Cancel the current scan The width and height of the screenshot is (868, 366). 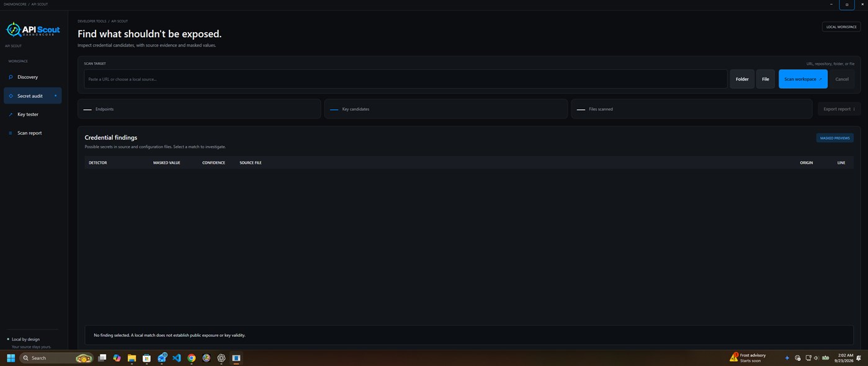tap(842, 79)
